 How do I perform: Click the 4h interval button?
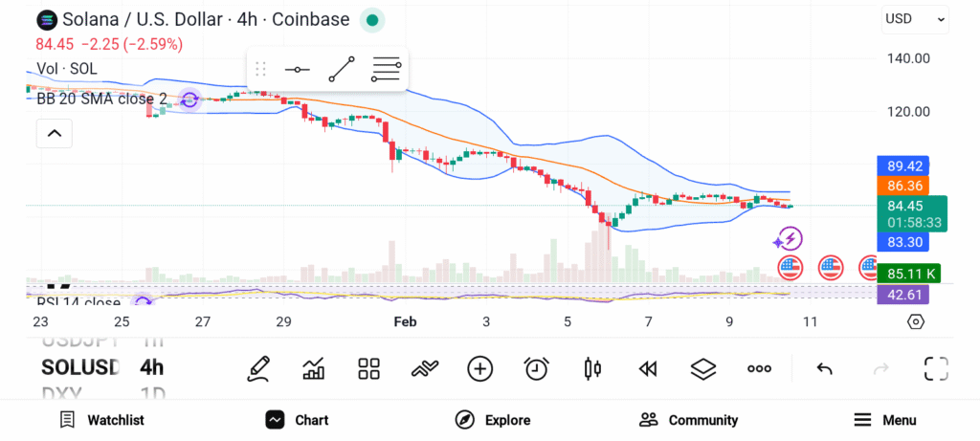tap(151, 367)
